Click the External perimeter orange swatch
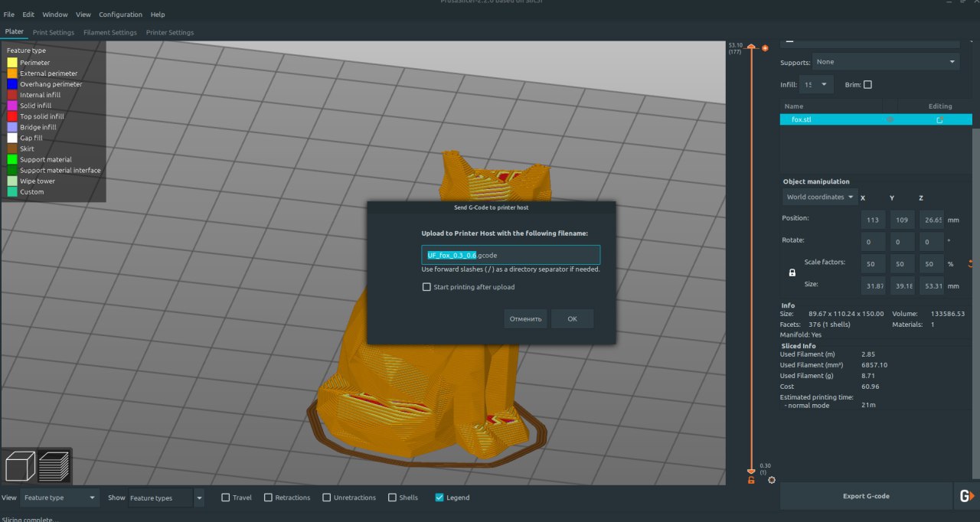980x522 pixels. click(x=12, y=73)
